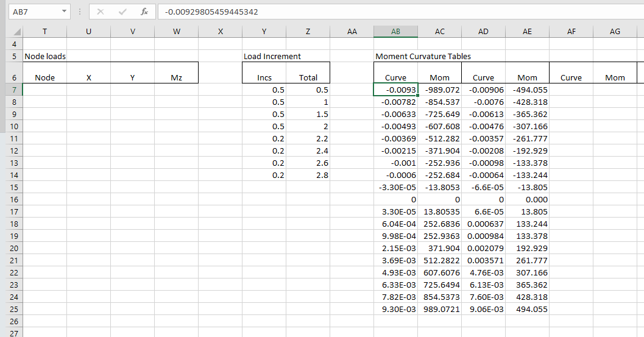Screen dimensions: 644x337
Task: Select column Z header
Action: coord(308,32)
